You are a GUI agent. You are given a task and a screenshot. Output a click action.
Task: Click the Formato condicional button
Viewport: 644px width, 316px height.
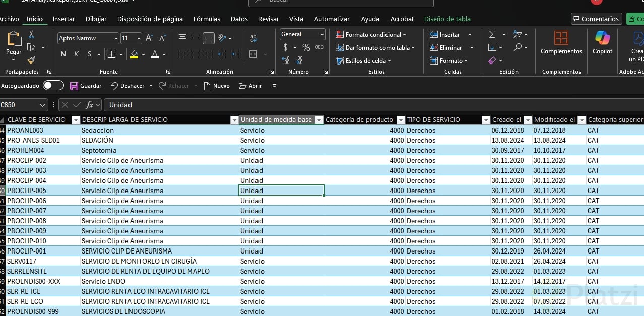click(x=371, y=34)
